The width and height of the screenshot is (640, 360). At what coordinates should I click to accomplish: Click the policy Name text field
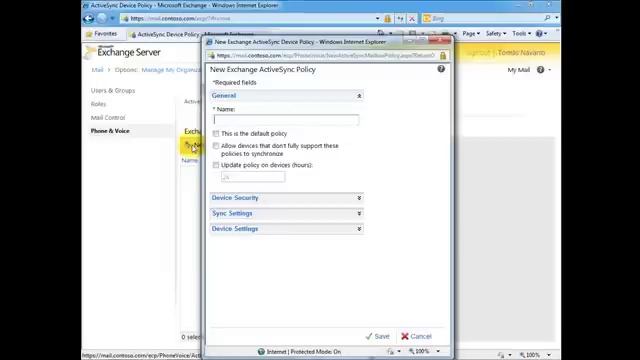(286, 120)
